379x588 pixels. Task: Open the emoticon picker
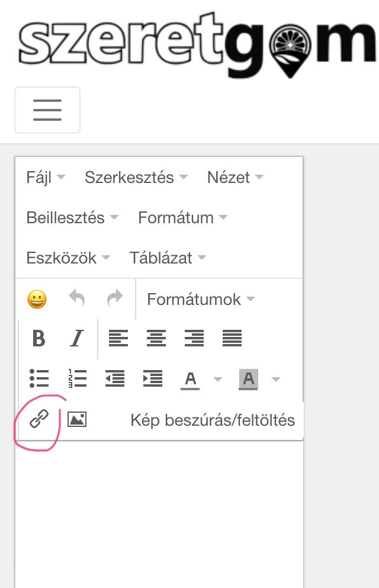pyautogui.click(x=37, y=299)
